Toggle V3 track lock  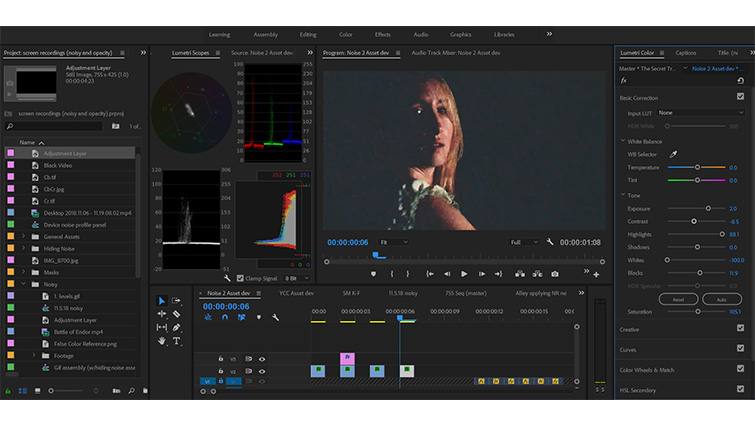[221, 359]
